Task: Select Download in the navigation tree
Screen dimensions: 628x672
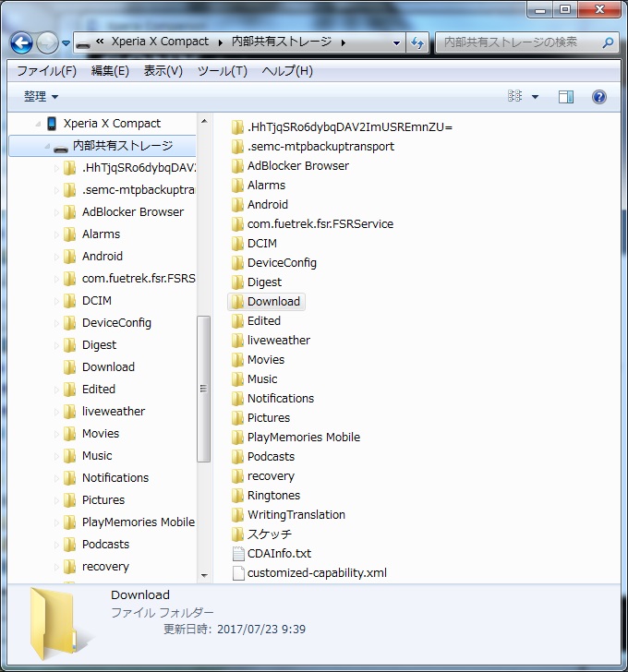Action: tap(108, 367)
